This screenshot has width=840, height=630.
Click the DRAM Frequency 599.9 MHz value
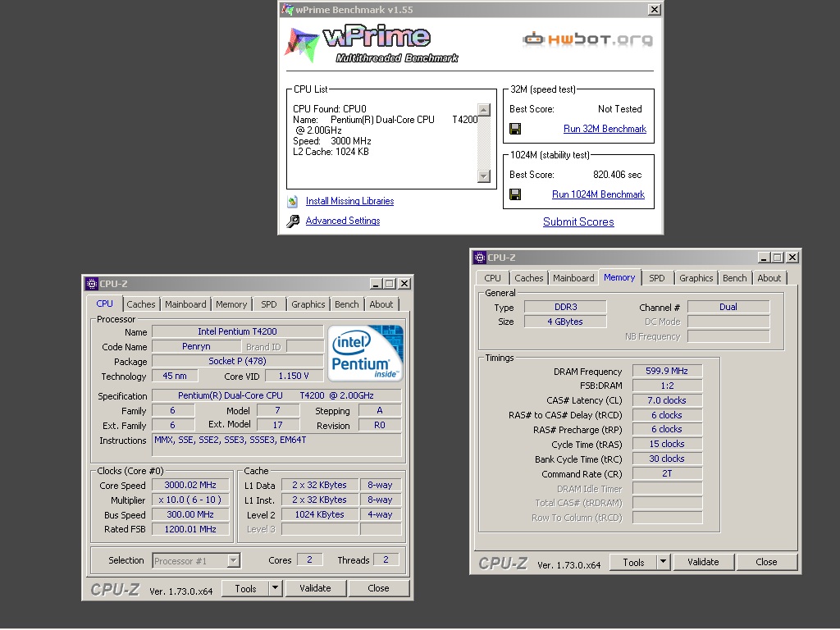click(667, 371)
